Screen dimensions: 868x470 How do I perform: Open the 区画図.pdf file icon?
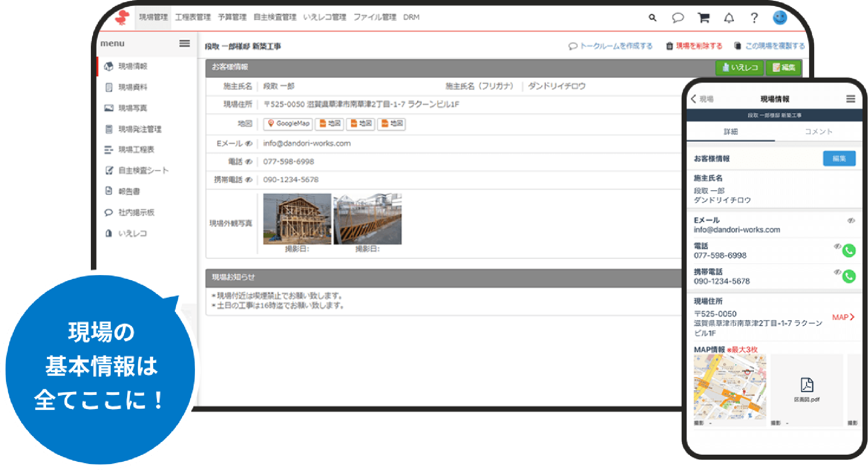(807, 385)
